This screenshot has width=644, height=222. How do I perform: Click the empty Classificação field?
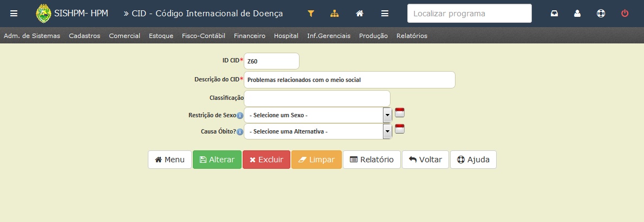pos(317,98)
